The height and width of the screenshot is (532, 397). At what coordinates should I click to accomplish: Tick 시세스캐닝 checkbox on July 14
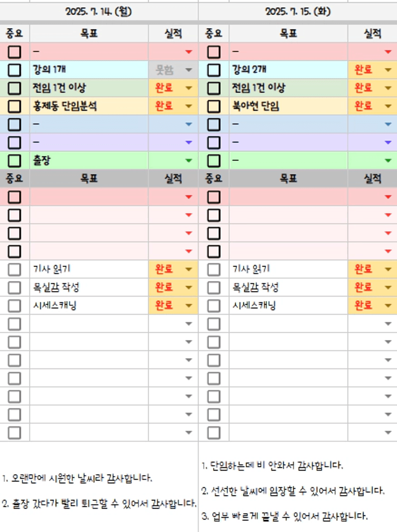tap(14, 306)
